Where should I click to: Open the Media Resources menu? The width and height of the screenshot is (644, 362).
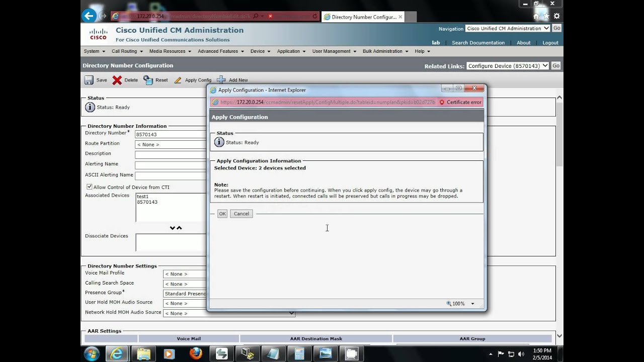click(x=171, y=51)
